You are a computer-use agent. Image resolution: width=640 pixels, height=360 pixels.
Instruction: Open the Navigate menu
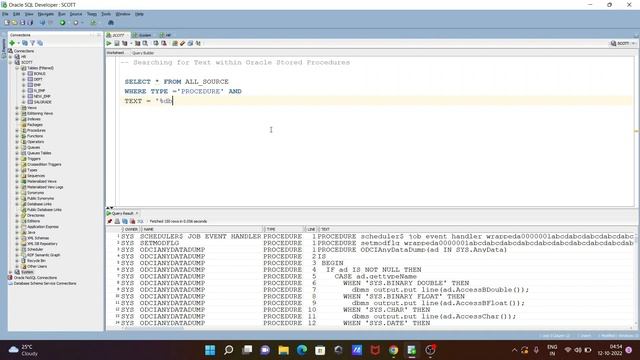[x=46, y=14]
